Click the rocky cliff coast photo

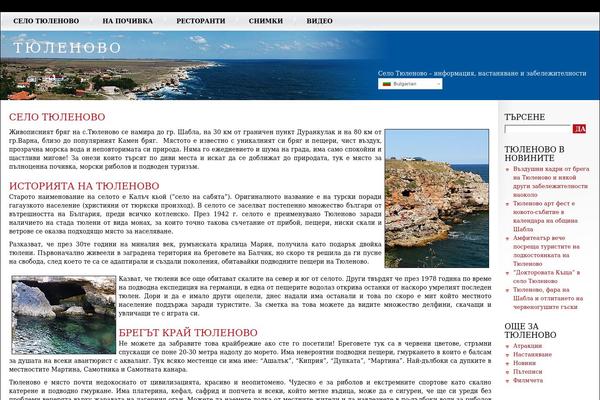[437, 198]
